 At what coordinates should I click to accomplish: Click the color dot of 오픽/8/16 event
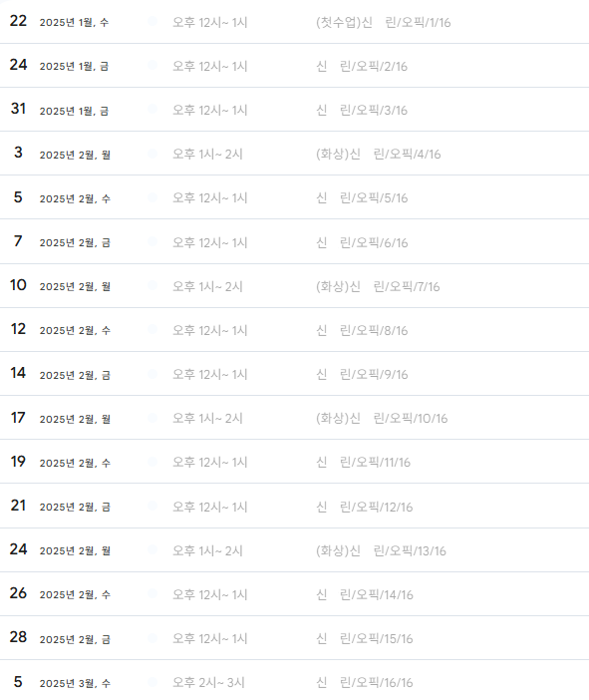tap(152, 329)
